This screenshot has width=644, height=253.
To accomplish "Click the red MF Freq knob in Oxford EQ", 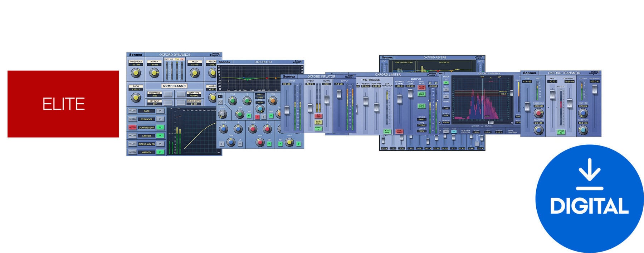I will [253, 129].
